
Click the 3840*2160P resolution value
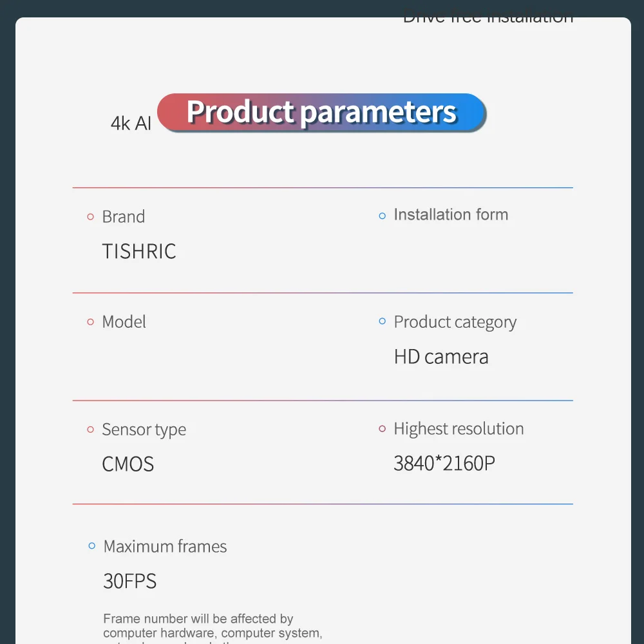coord(444,463)
